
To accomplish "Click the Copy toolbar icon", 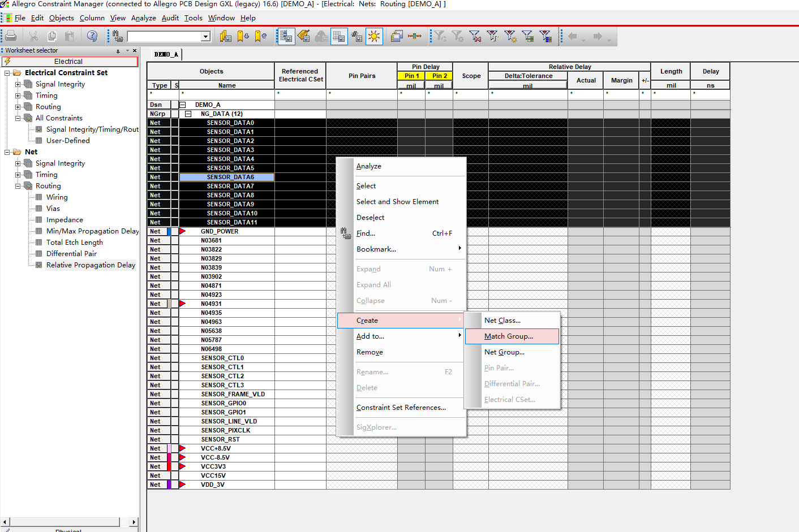I will 52,36.
